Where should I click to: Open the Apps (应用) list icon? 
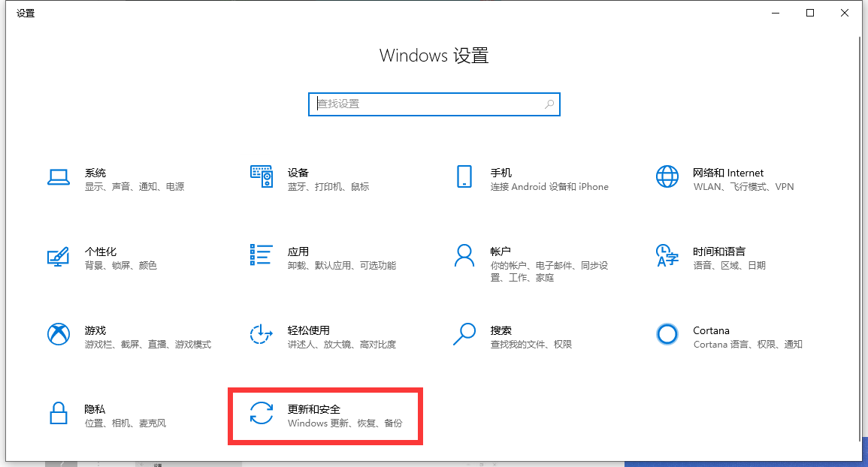pyautogui.click(x=261, y=255)
